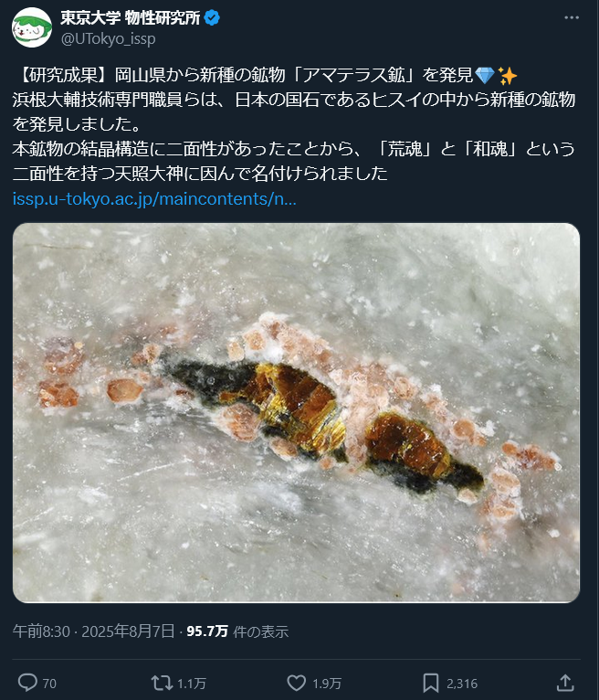The height and width of the screenshot is (700, 599).
Task: Bookmark this post
Action: coord(430,683)
